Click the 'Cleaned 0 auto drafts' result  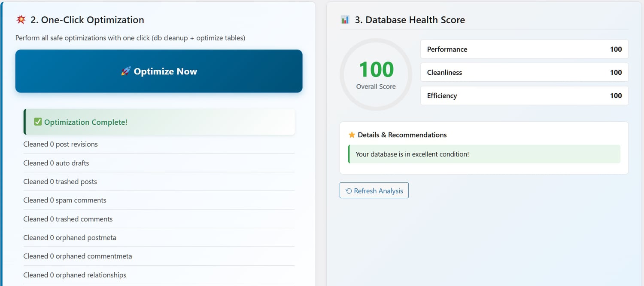[56, 163]
